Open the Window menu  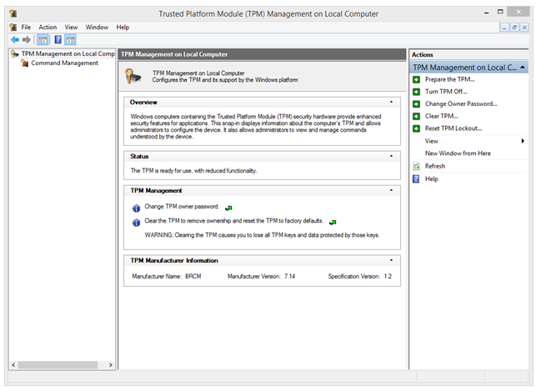[97, 27]
